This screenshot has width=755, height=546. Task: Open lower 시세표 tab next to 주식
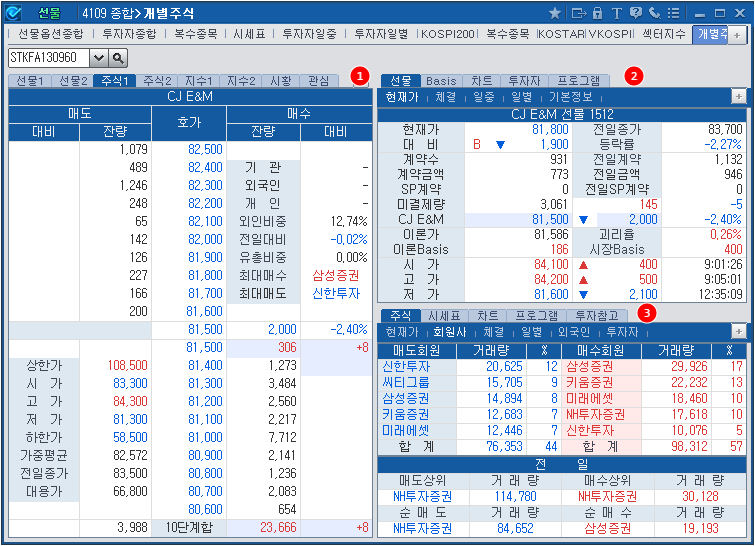[x=444, y=316]
